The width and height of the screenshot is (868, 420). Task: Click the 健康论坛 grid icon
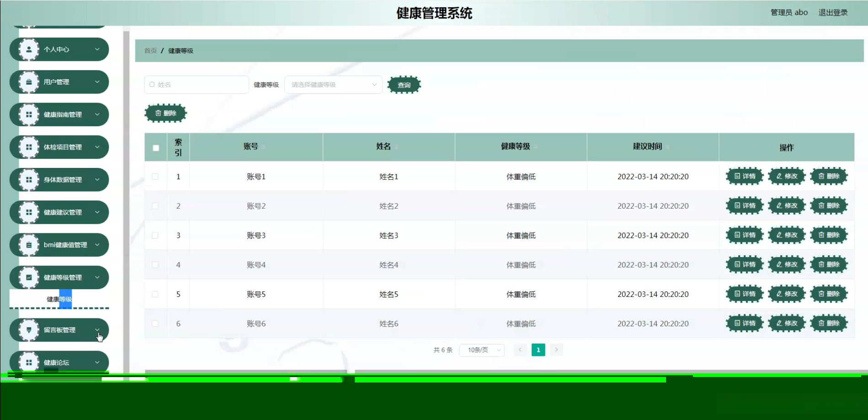(29, 362)
